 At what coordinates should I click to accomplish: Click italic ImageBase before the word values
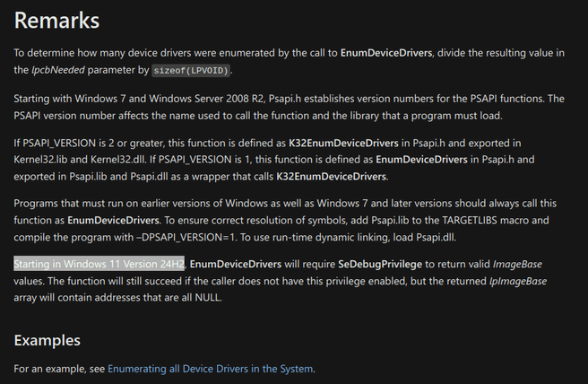pos(518,264)
